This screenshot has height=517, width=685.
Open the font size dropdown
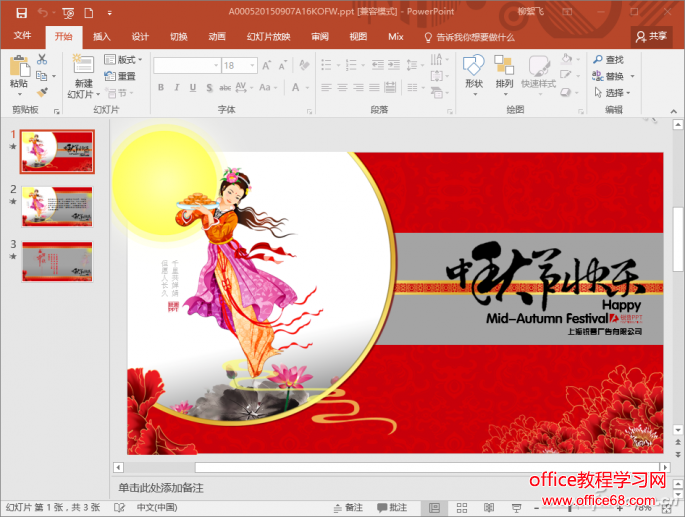point(253,66)
